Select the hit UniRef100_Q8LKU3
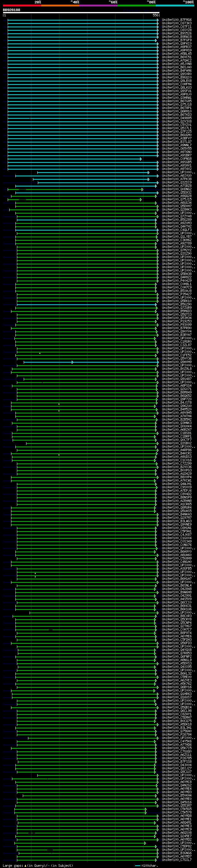The width and height of the screenshot is (197, 868). coord(177,88)
